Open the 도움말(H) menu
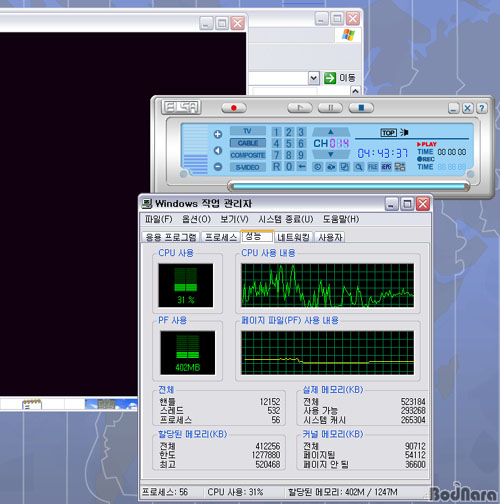Screen dimensions: 500x504 pyautogui.click(x=341, y=219)
